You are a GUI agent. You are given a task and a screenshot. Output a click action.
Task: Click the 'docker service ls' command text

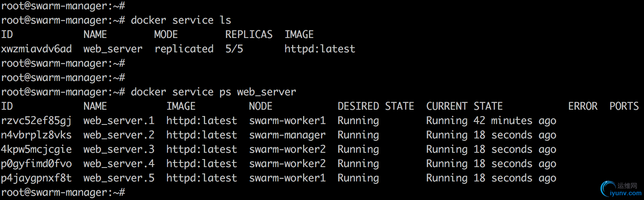click(181, 20)
